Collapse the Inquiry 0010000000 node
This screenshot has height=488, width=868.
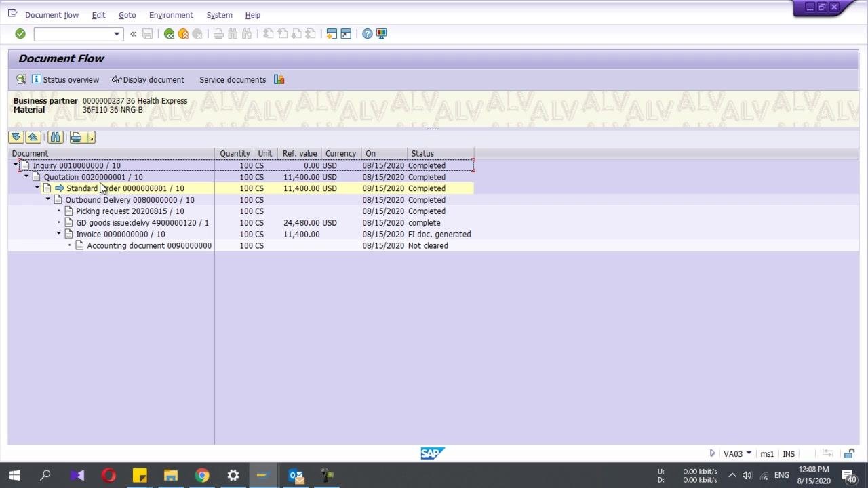(16, 165)
